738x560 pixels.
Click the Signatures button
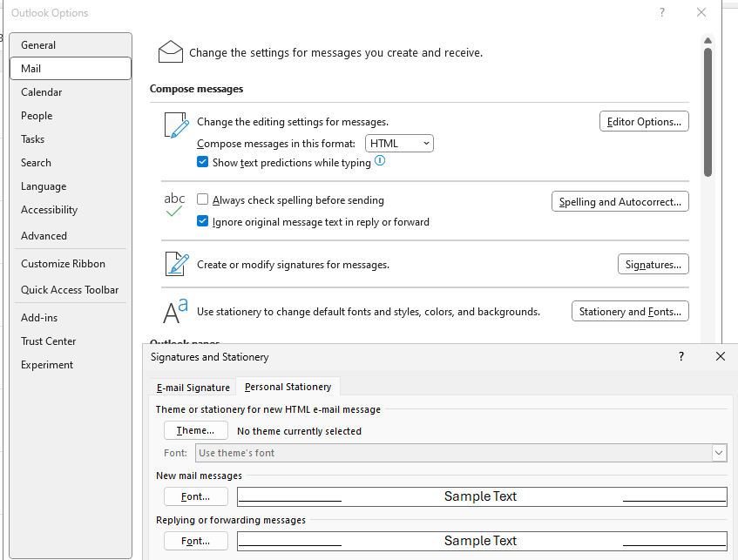(x=653, y=264)
